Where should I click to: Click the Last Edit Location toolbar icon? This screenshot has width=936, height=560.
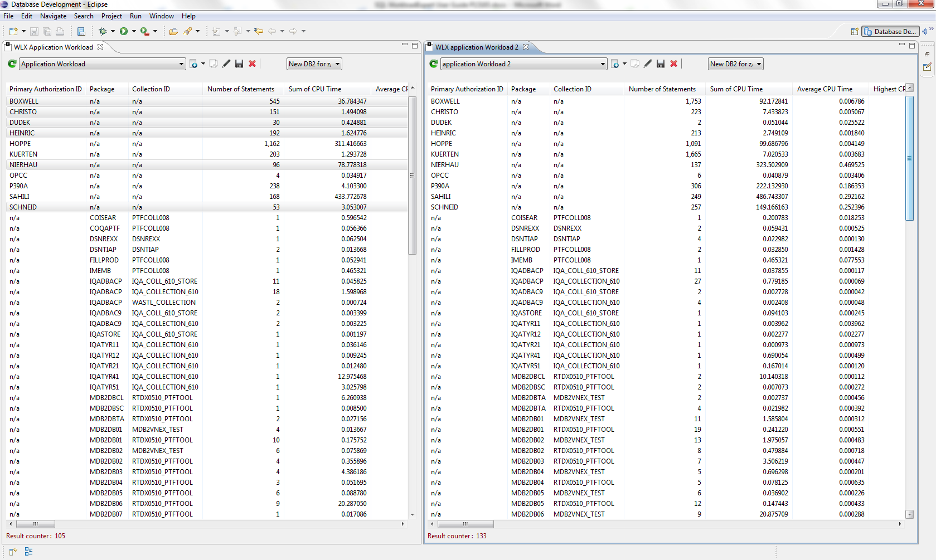point(259,31)
